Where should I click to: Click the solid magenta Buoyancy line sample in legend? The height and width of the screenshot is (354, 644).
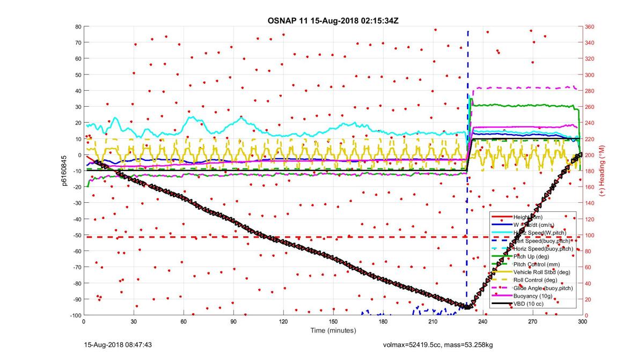pyautogui.click(x=501, y=296)
